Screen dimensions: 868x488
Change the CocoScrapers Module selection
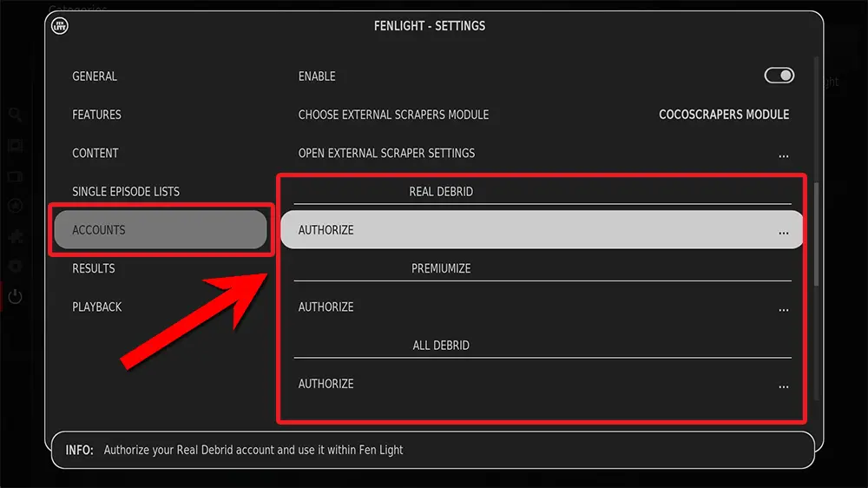click(x=724, y=115)
